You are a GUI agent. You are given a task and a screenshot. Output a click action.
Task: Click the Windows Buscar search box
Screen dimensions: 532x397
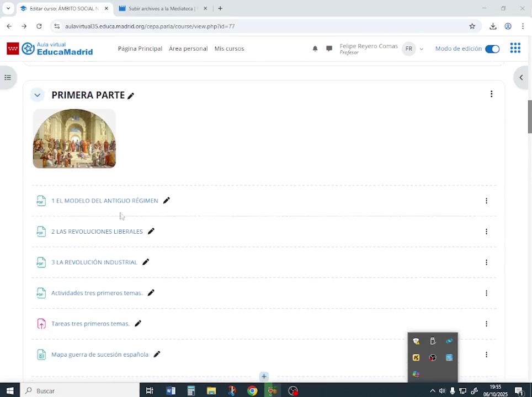click(79, 390)
